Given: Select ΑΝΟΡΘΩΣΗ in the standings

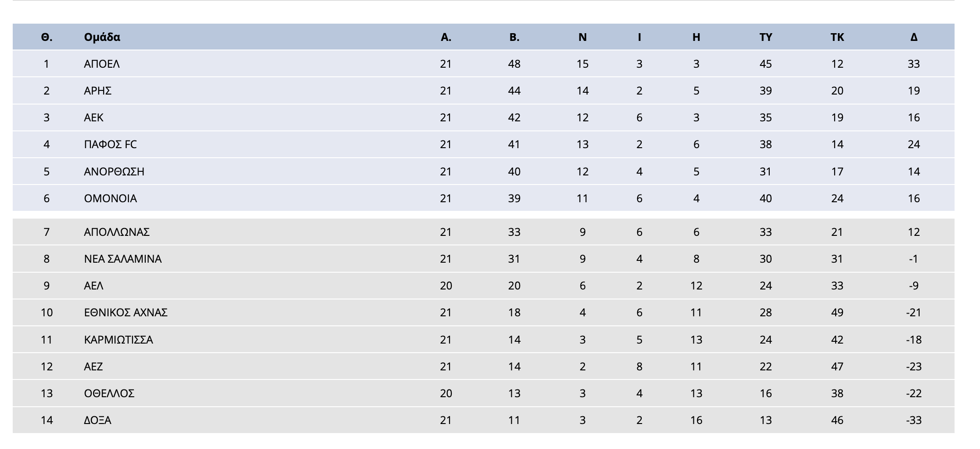Looking at the screenshot, I should point(114,172).
